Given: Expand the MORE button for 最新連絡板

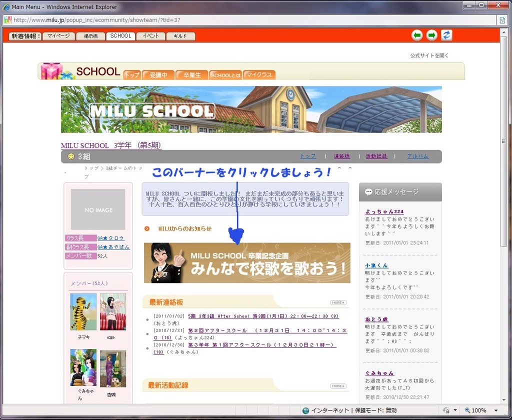Looking at the screenshot, I should coord(338,302).
